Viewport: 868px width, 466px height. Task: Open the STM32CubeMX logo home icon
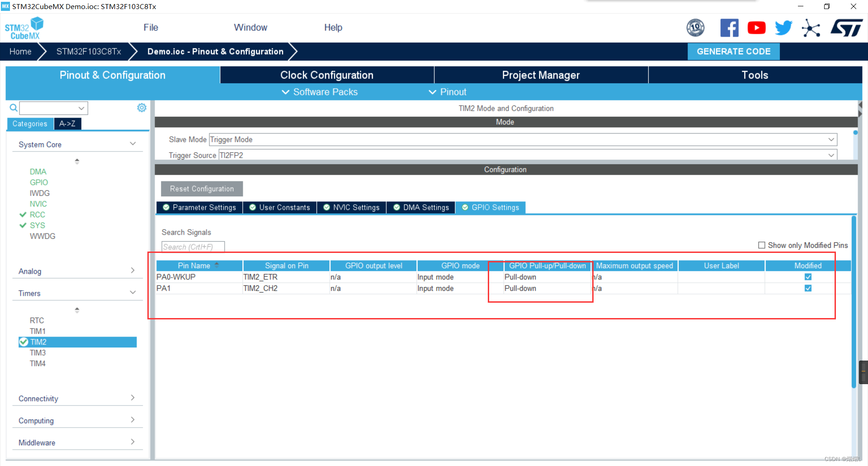tap(24, 28)
